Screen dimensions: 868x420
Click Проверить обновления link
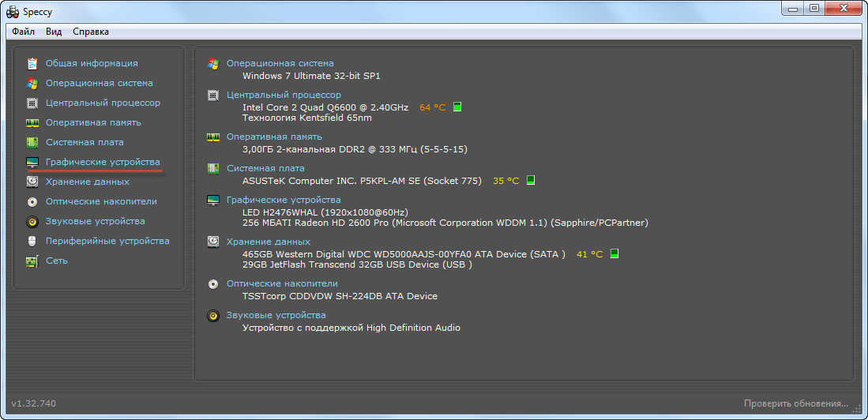coord(795,403)
